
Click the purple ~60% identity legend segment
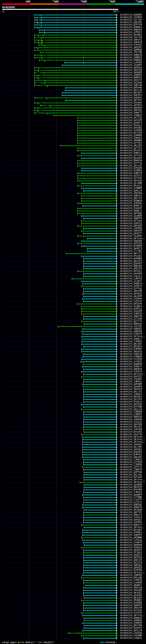pyautogui.click(x=73, y=4)
